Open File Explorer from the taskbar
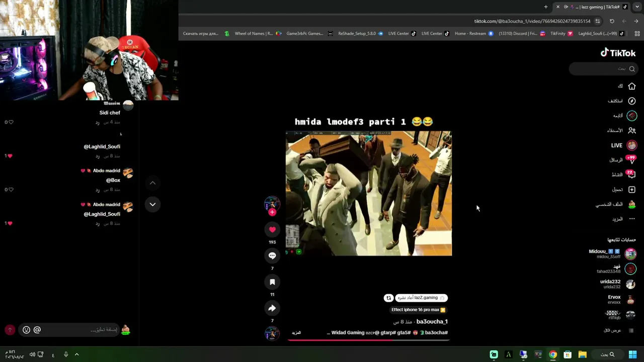 [582, 354]
